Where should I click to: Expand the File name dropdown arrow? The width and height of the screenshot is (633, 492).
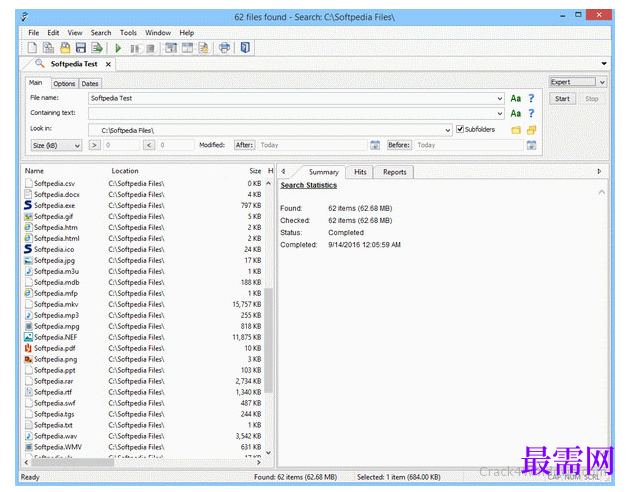tap(500, 98)
